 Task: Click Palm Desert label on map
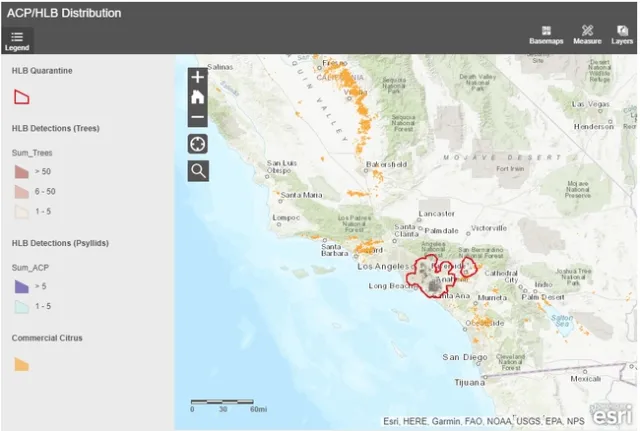[543, 297]
